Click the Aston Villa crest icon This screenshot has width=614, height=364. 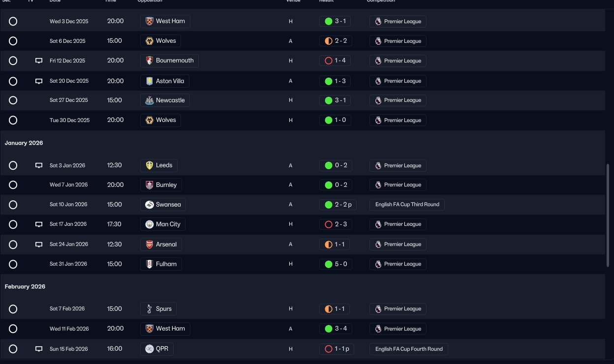click(x=150, y=81)
